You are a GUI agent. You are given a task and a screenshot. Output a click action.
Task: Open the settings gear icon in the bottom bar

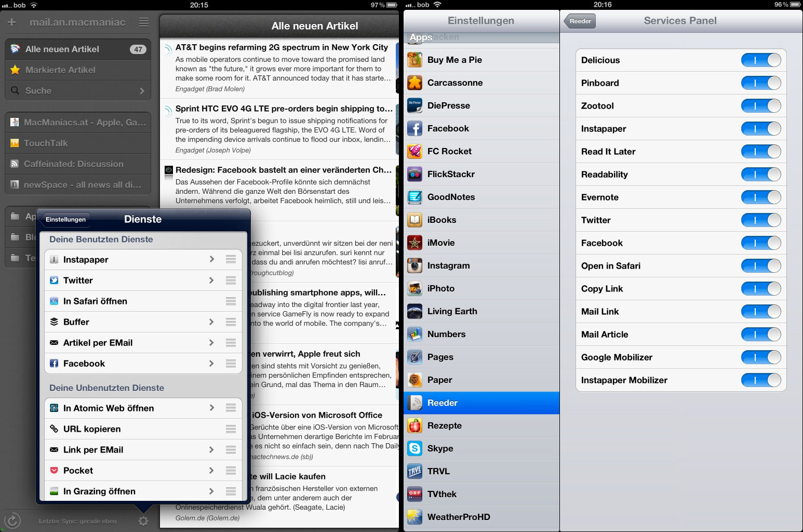pos(143,521)
